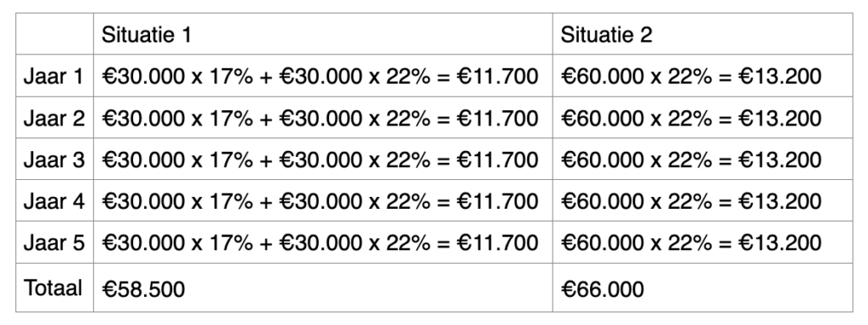
Task: Click the Jaar 4 row label
Action: [x=54, y=200]
